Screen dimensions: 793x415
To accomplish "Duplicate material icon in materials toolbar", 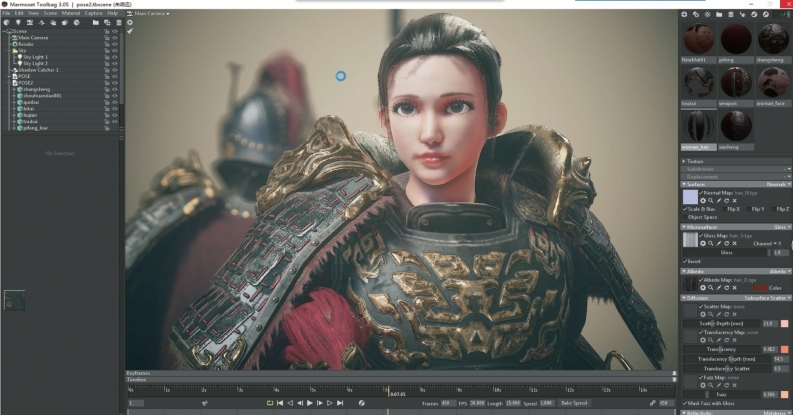I will (695, 15).
